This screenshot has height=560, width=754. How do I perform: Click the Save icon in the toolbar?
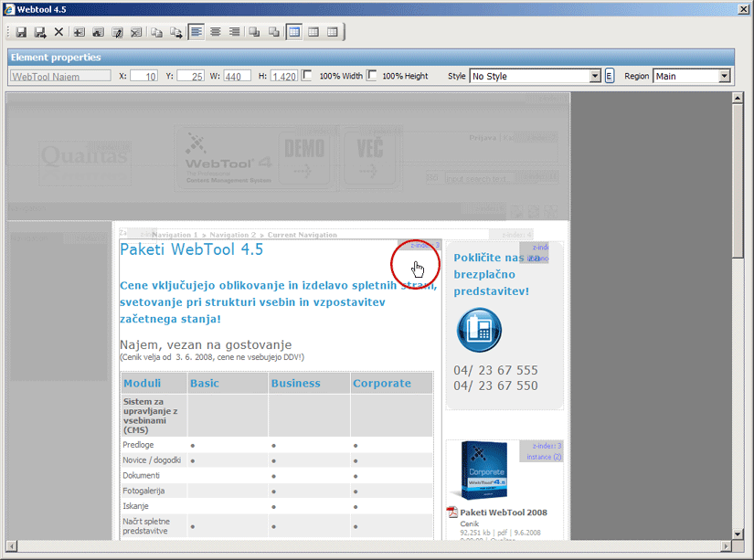[20, 32]
